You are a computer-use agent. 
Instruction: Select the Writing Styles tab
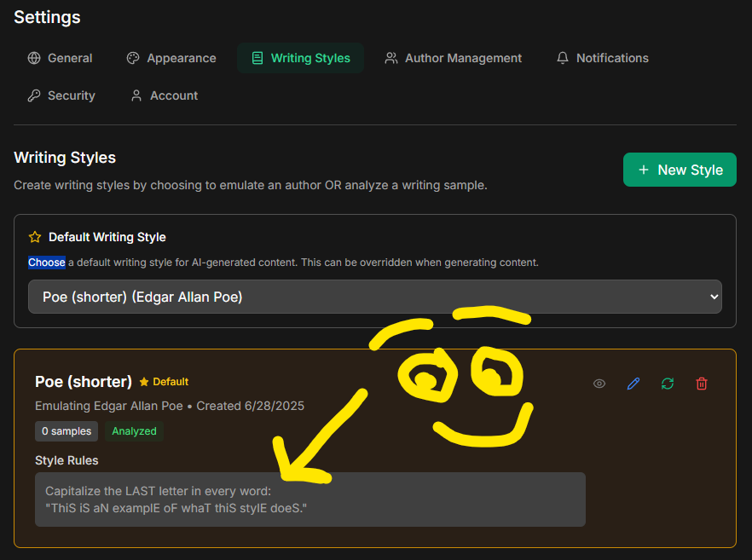301,58
